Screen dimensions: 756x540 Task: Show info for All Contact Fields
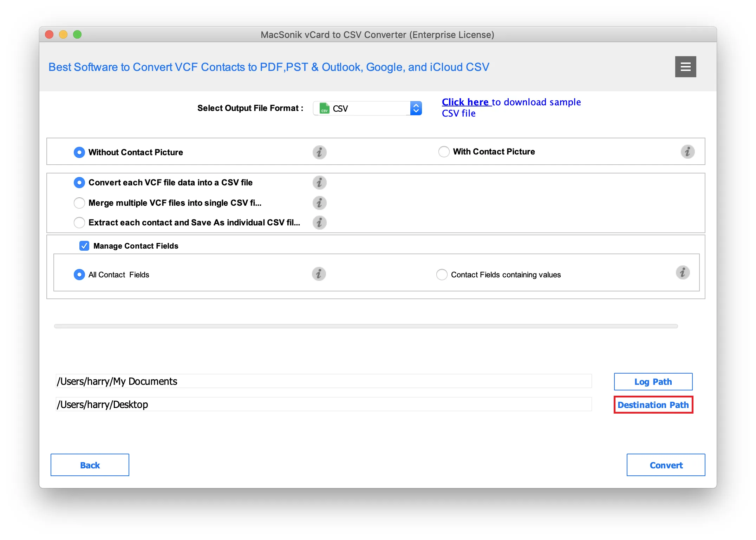coord(319,274)
